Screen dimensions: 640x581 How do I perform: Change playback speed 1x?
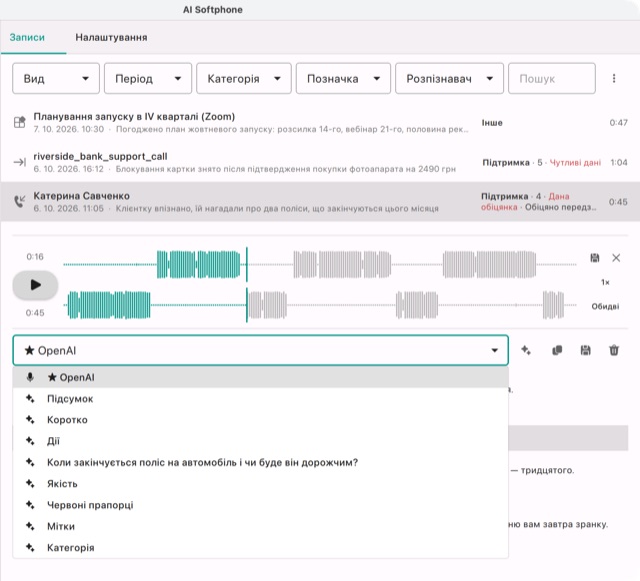(x=605, y=282)
